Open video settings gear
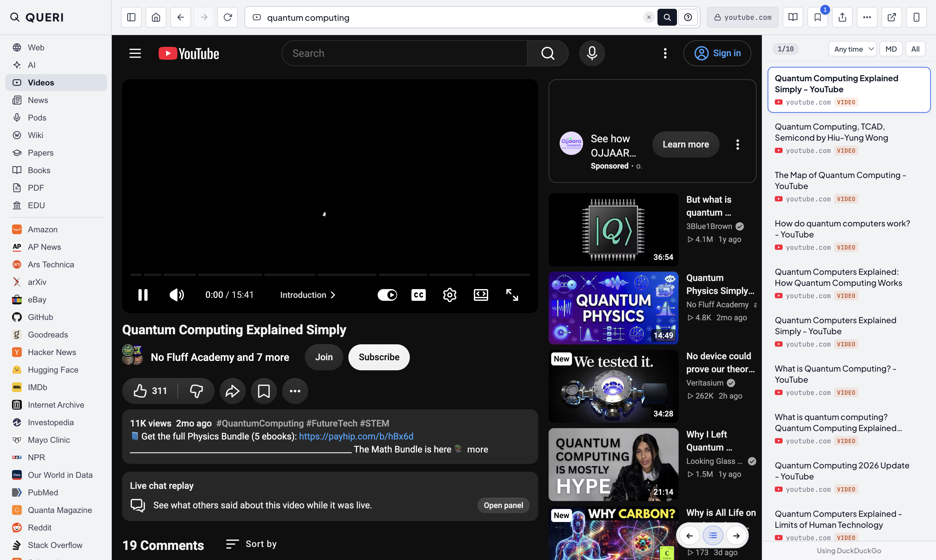936x560 pixels. point(450,295)
